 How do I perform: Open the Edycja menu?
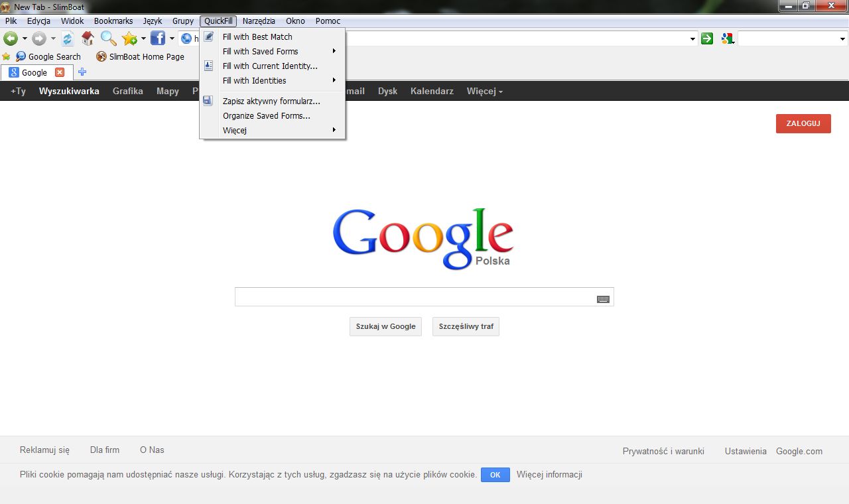click(39, 21)
